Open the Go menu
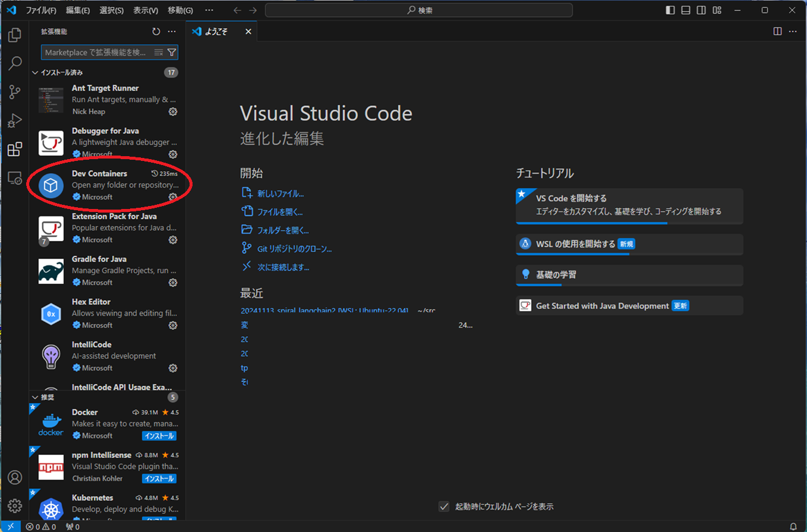The height and width of the screenshot is (532, 807). tap(180, 10)
